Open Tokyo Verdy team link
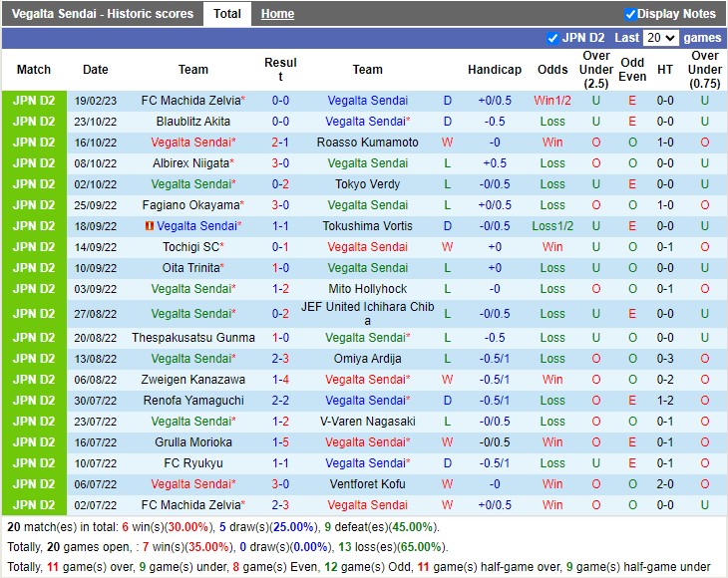Image resolution: width=728 pixels, height=578 pixels. coord(367,184)
